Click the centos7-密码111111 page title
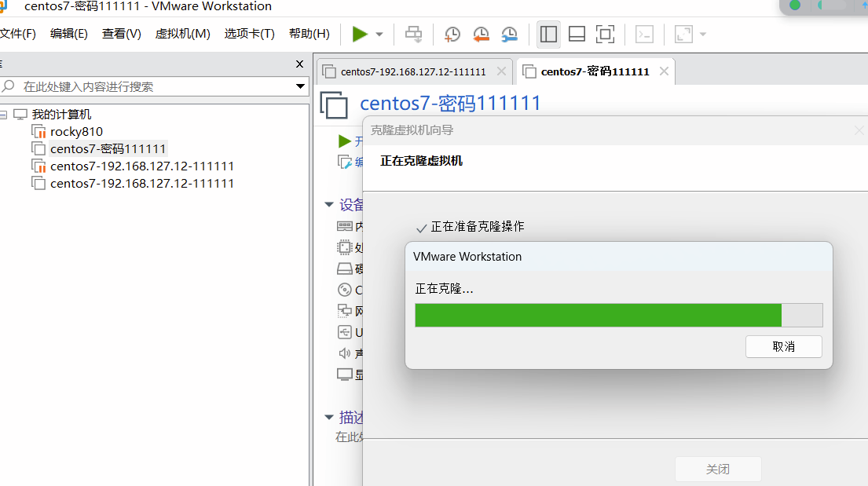 point(450,104)
